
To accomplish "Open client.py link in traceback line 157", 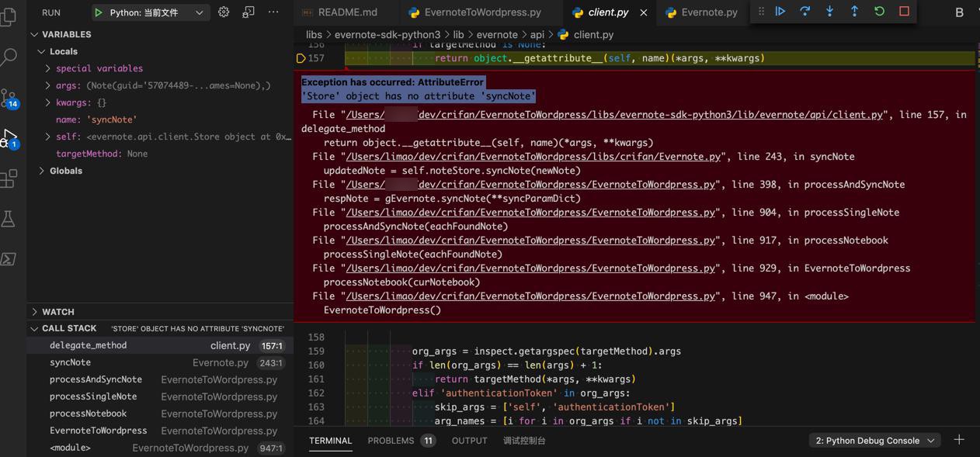I will pyautogui.click(x=614, y=115).
